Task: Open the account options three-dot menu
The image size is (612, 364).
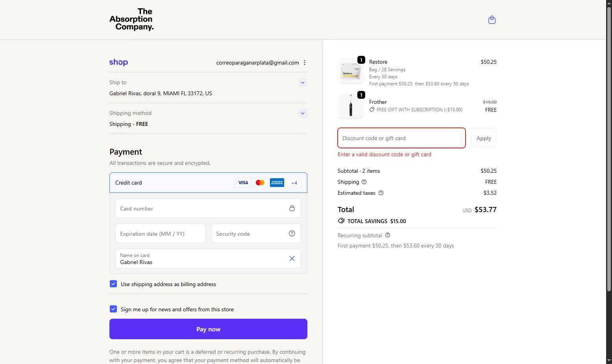Action: point(305,63)
